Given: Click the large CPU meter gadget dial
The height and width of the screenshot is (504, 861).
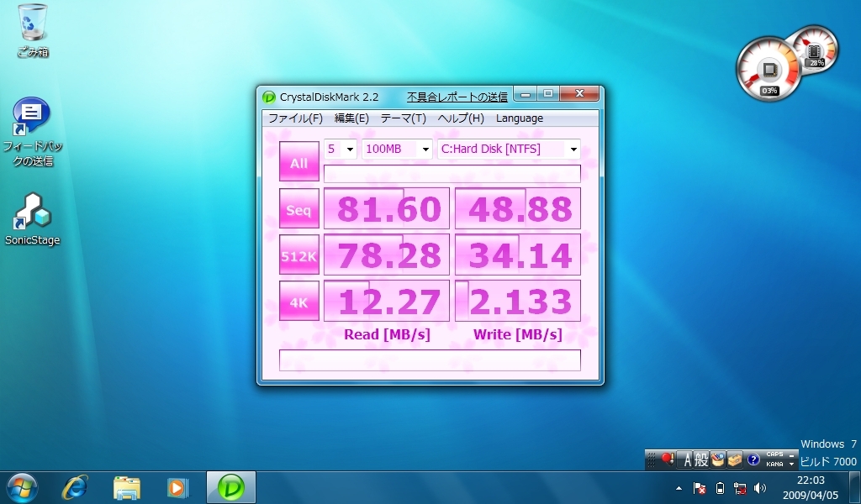Looking at the screenshot, I should click(768, 70).
